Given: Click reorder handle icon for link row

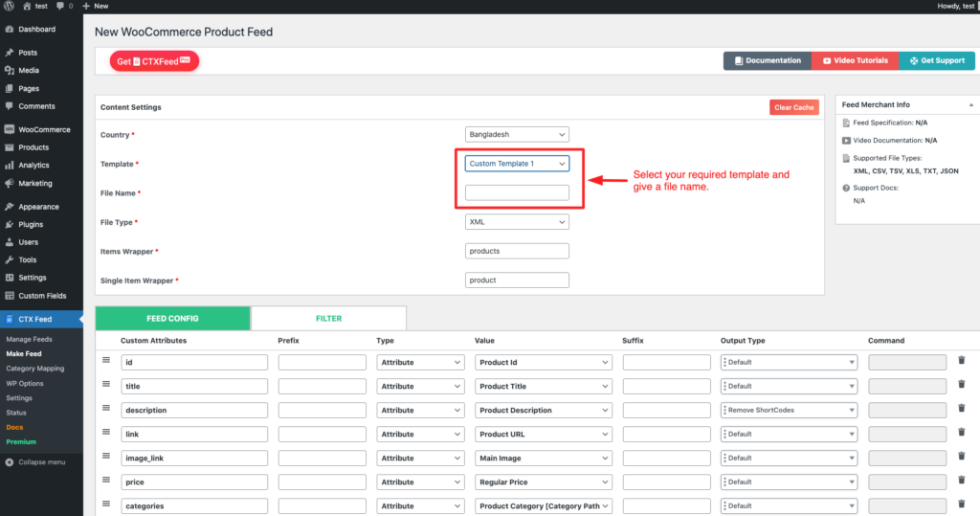Looking at the screenshot, I should click(x=106, y=432).
